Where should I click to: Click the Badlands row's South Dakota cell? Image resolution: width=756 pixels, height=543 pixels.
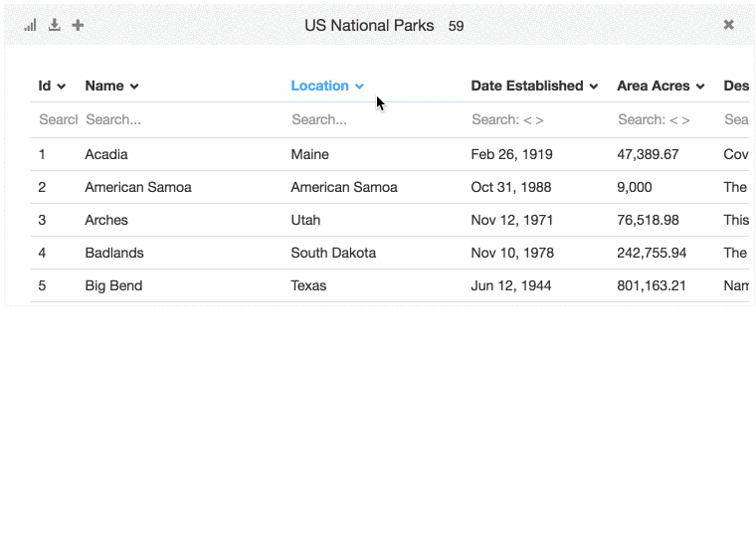pos(333,253)
